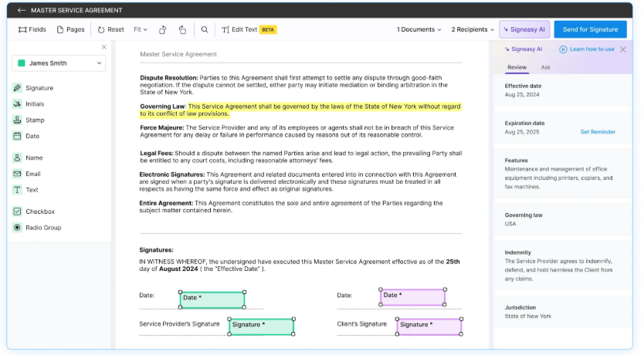Open the James Smith recipient dropdown

pyautogui.click(x=59, y=63)
